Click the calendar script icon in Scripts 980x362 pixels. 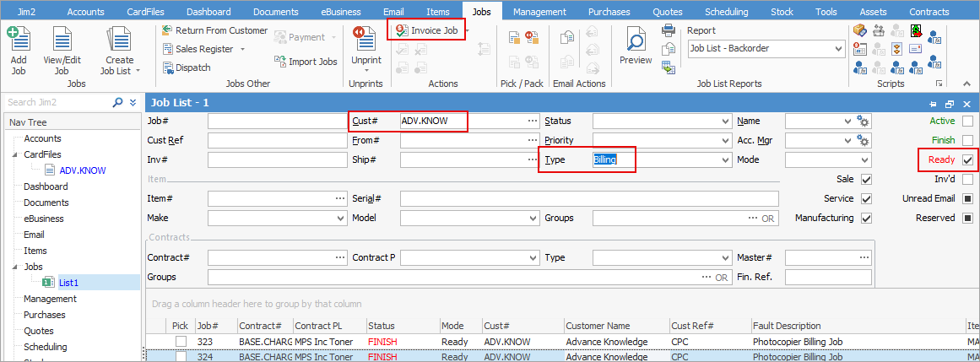pyautogui.click(x=860, y=49)
